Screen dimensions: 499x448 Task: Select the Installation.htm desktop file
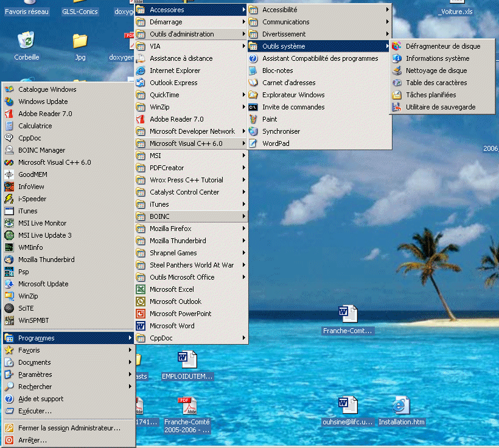(401, 406)
